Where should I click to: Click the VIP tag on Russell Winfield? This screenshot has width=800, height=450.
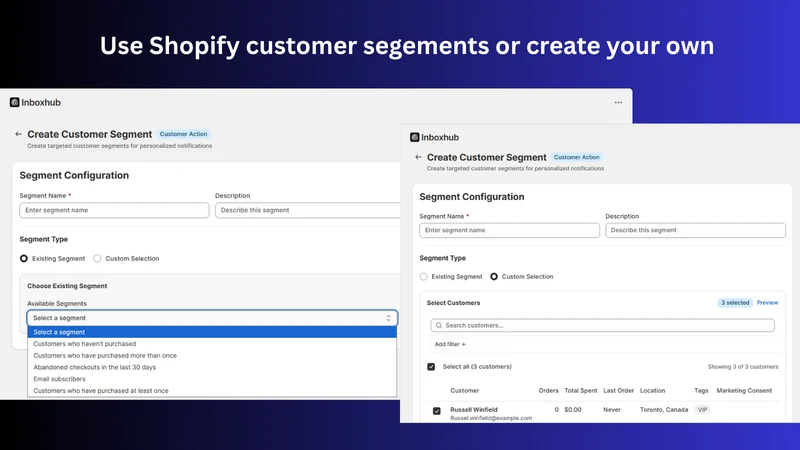coord(703,410)
